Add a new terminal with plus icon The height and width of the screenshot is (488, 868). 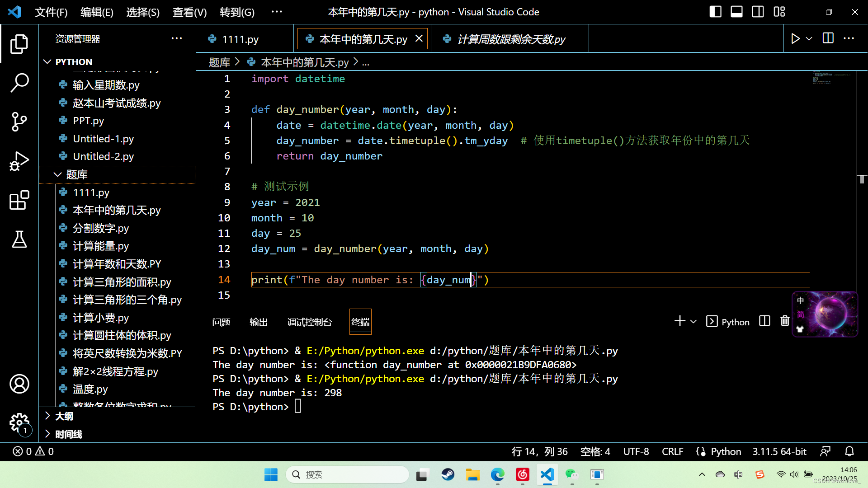click(679, 321)
